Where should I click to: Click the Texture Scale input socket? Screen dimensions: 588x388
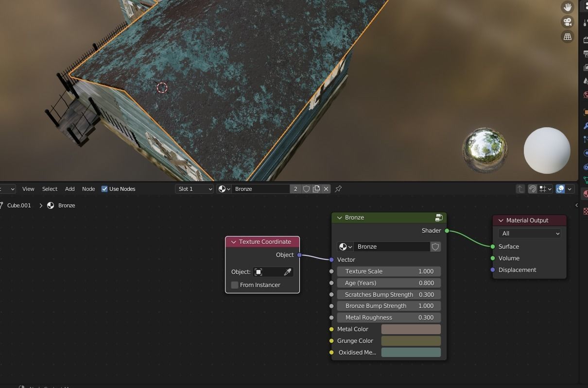(331, 271)
